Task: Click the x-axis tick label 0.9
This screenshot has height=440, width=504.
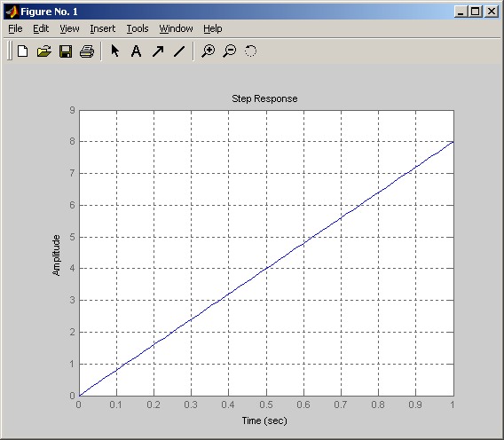Action: coord(415,405)
